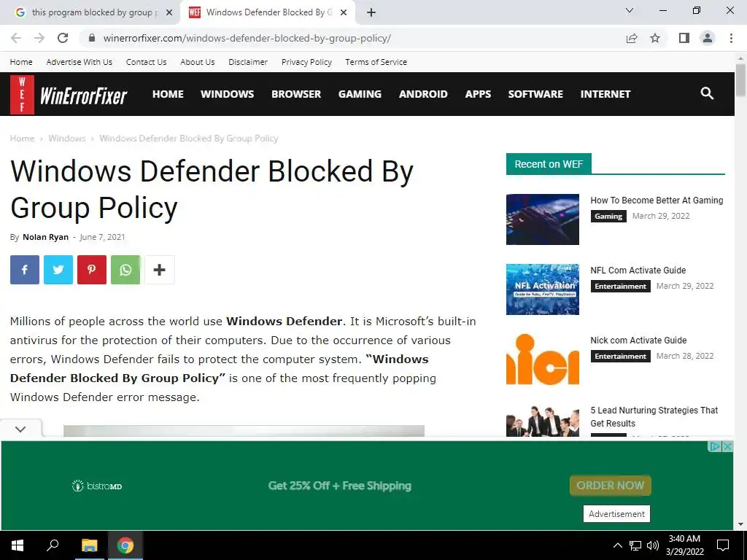
Task: Close the Windows Defender article tab
Action: pyautogui.click(x=344, y=13)
